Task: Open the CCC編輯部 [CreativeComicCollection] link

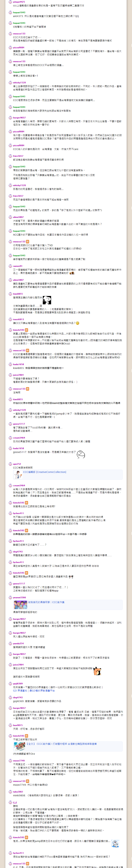Action: [45, 472]
